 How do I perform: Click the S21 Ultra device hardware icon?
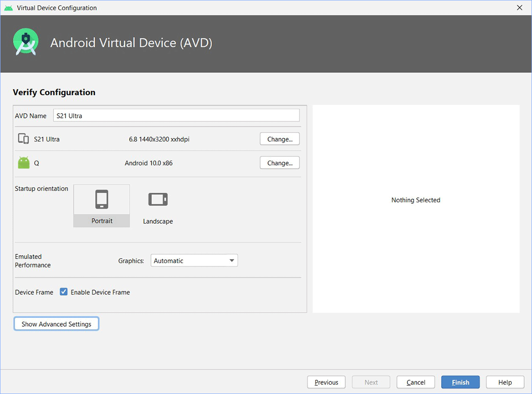tap(23, 139)
